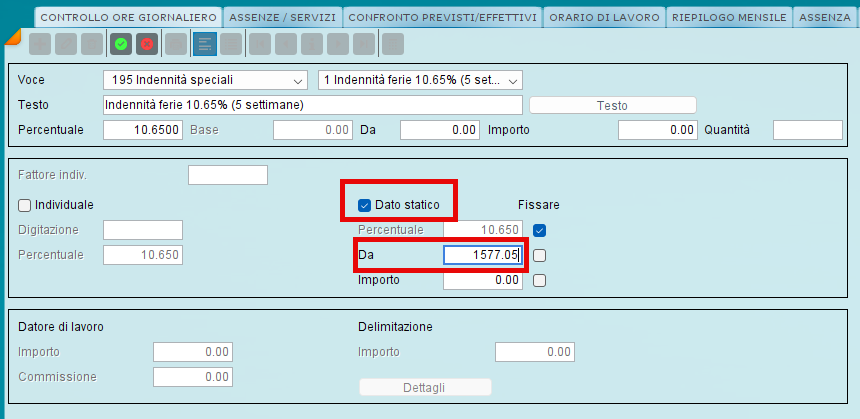The height and width of the screenshot is (419, 860).
Task: Click the Base field in the top section
Action: pos(313,130)
